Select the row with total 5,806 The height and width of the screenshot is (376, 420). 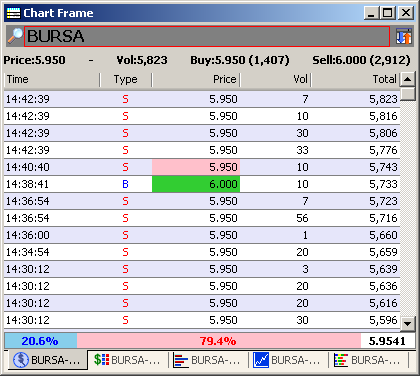(x=202, y=133)
